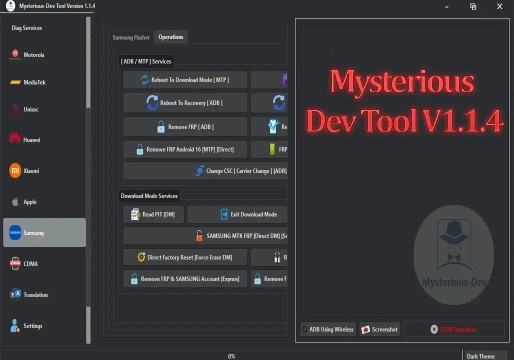Viewport: 514px width, 360px height.
Task: Switch to the Operations tab
Action: tap(171, 37)
